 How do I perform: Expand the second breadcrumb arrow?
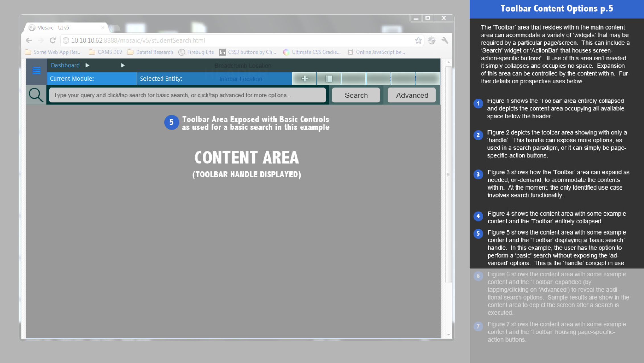coord(123,65)
